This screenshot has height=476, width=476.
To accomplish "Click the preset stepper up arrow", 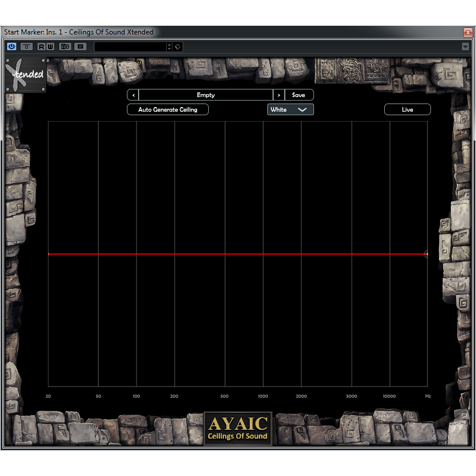I will [x=169, y=44].
